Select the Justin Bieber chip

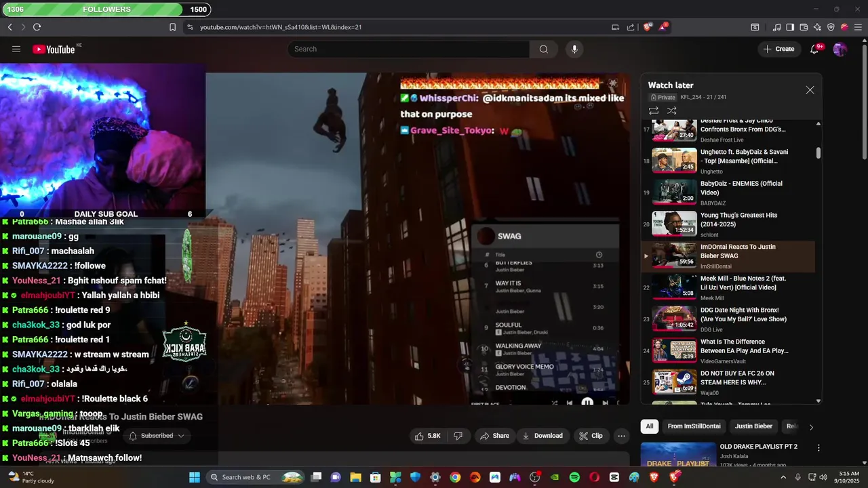click(x=753, y=426)
